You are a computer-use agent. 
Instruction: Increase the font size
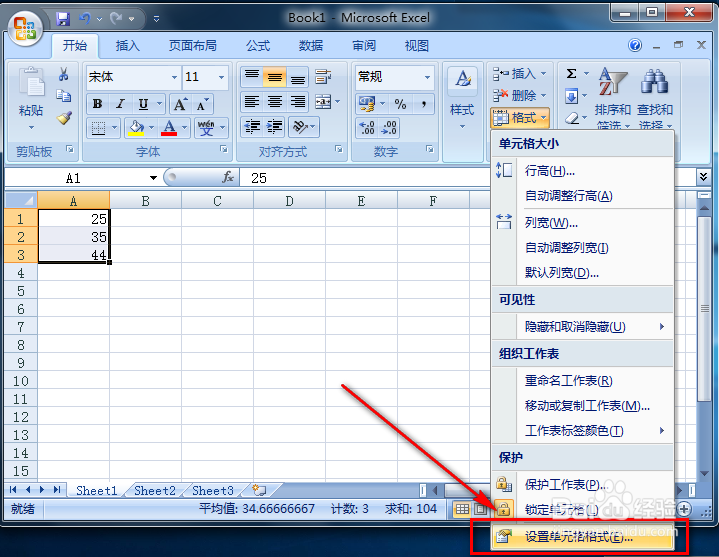click(180, 104)
